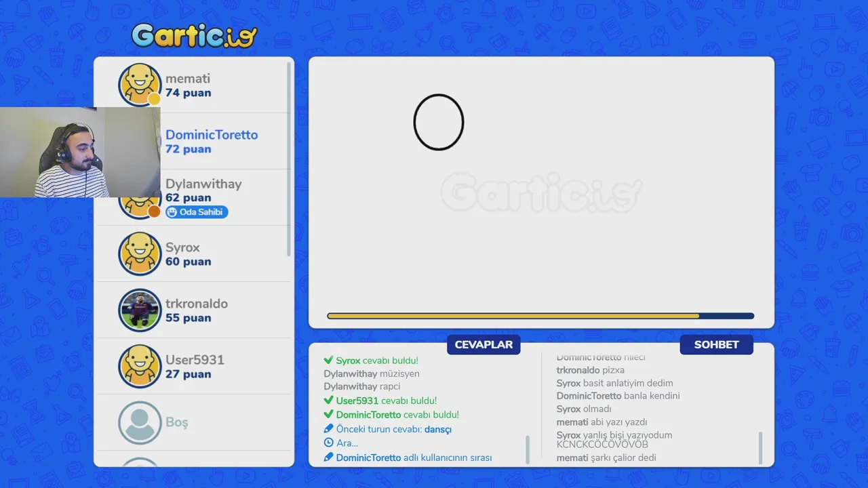Click the 60 puan score
This screenshot has height=488, width=868.
click(x=188, y=262)
